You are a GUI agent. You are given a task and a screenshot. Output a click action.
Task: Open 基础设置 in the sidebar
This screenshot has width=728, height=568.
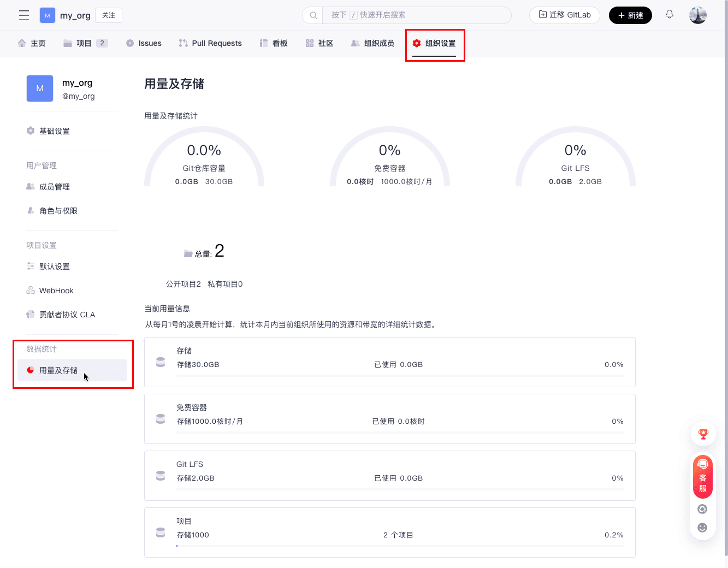pyautogui.click(x=54, y=131)
